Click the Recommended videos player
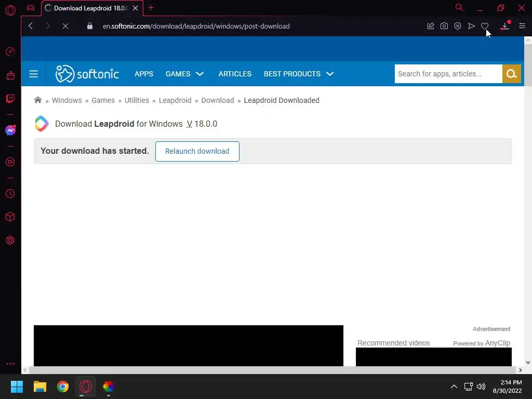Viewport: 532px width, 399px height. (434, 357)
